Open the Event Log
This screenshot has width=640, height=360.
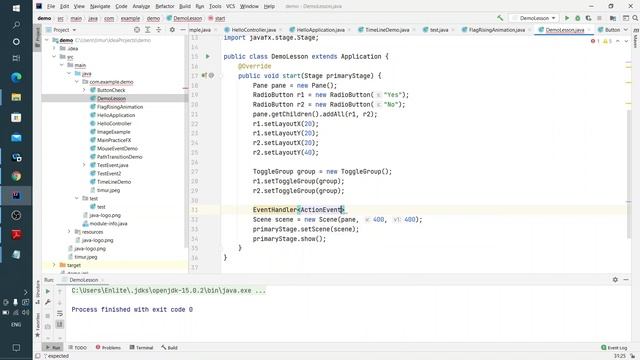[614, 348]
